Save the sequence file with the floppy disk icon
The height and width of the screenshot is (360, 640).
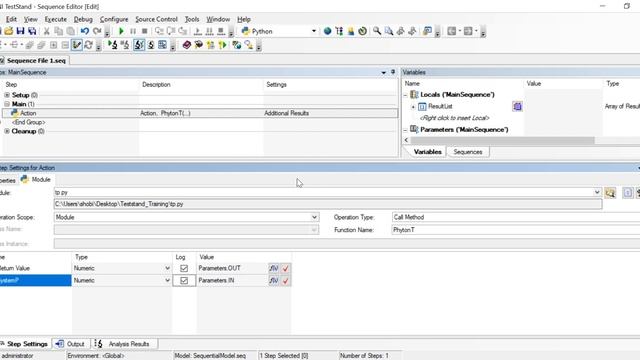20,31
